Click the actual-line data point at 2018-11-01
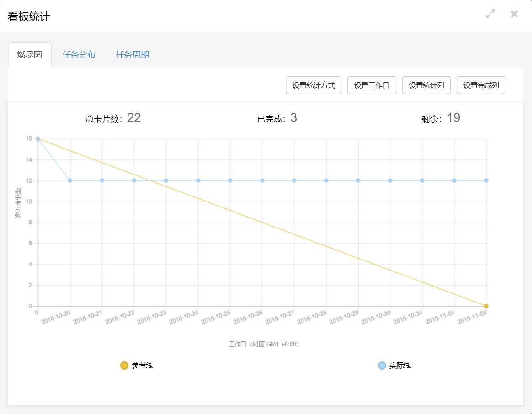The height and width of the screenshot is (414, 532). pyautogui.click(x=454, y=180)
